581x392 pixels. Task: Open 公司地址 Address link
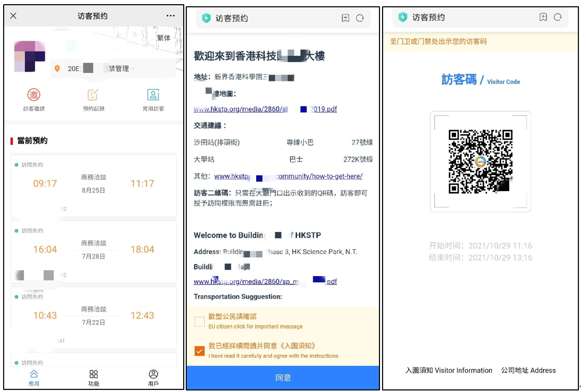click(529, 370)
